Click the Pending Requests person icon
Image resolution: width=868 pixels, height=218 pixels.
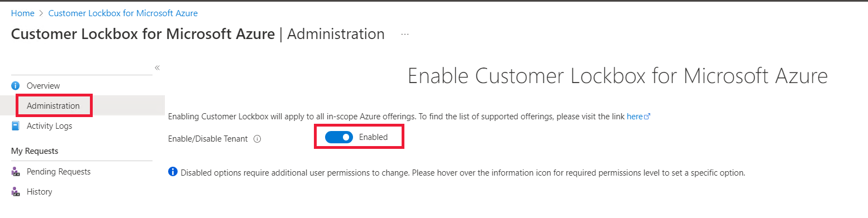click(x=16, y=172)
